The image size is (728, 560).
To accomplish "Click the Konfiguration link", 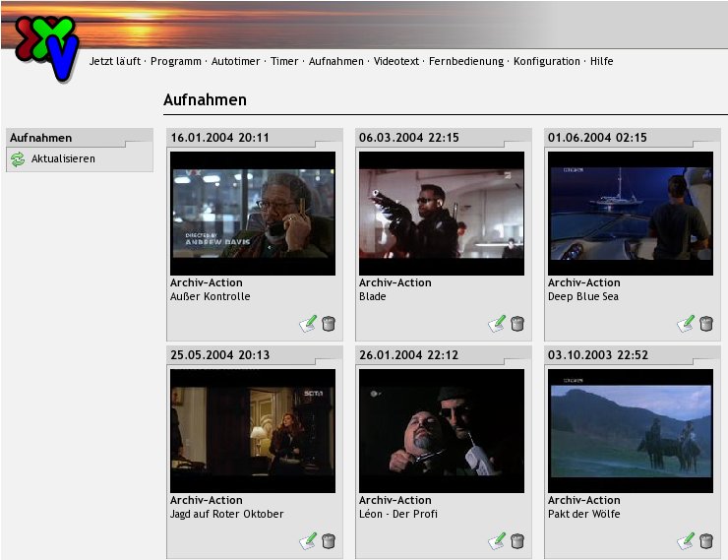I will pos(547,61).
